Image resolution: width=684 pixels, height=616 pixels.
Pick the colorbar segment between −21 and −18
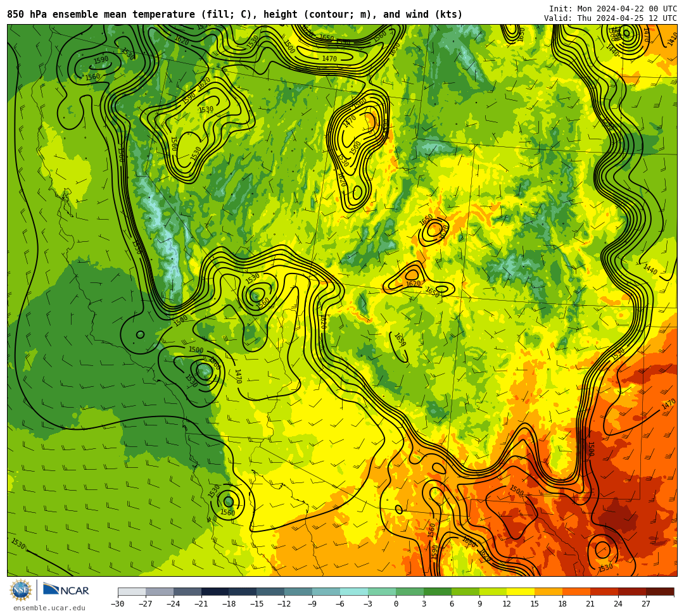pyautogui.click(x=215, y=591)
